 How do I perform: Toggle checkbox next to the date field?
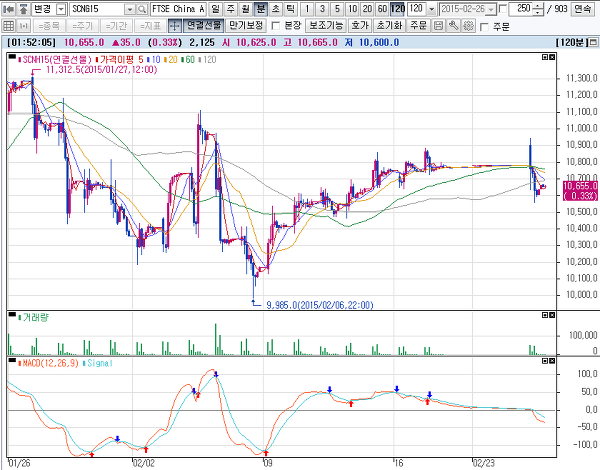pos(503,8)
